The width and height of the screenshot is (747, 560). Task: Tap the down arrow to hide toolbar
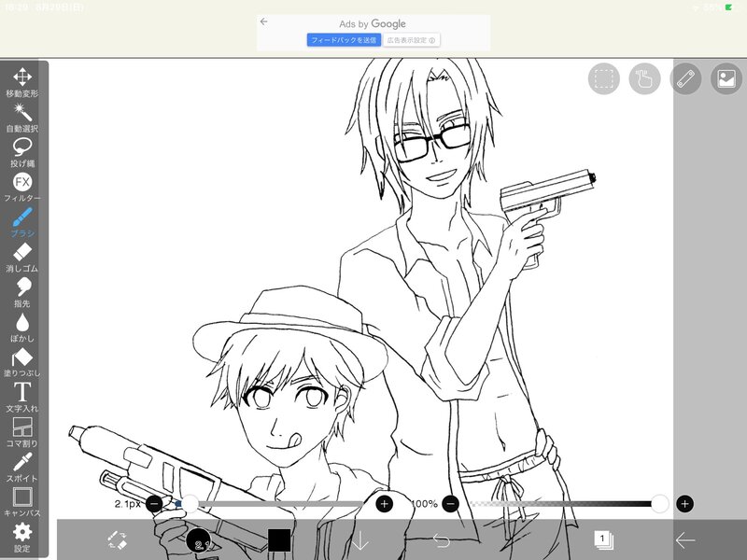pos(360,540)
